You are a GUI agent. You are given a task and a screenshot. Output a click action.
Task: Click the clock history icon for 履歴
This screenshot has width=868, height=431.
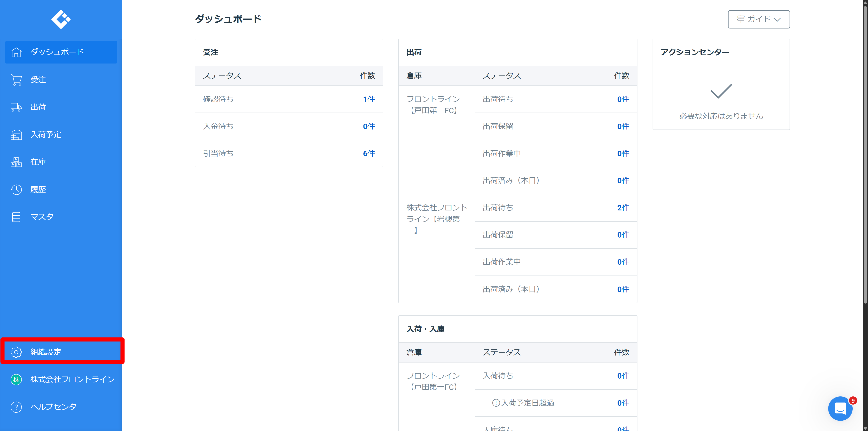16,190
